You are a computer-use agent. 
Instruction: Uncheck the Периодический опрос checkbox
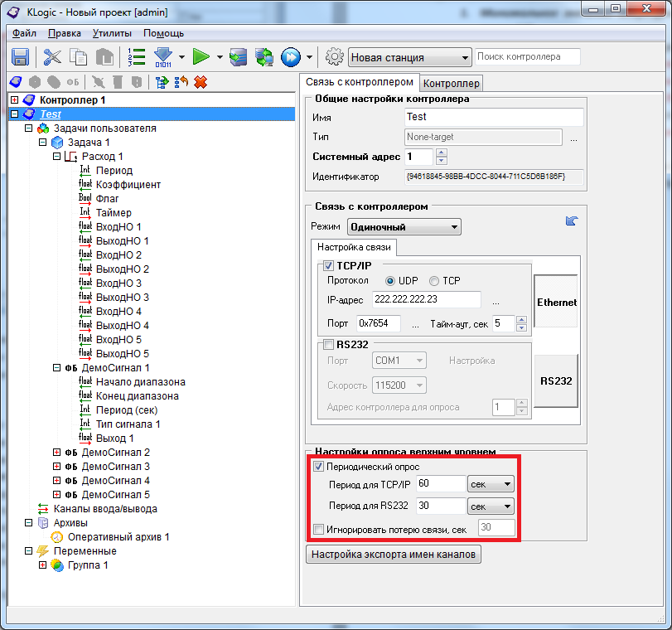tap(319, 467)
